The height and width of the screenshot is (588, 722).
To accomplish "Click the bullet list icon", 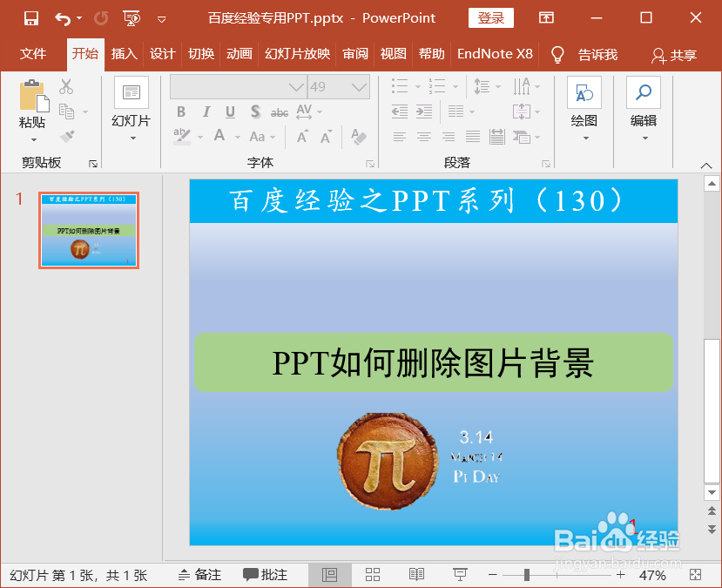I will pos(400,86).
